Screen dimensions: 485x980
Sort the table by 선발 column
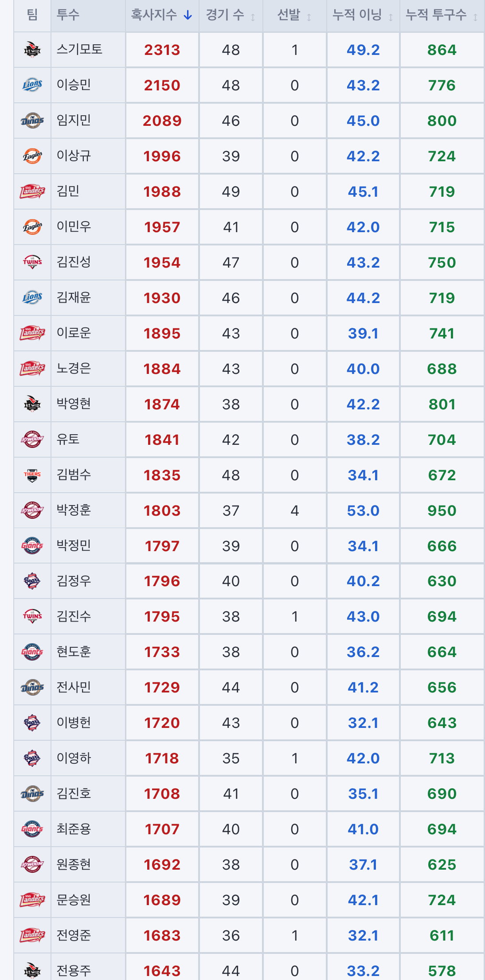(x=295, y=16)
